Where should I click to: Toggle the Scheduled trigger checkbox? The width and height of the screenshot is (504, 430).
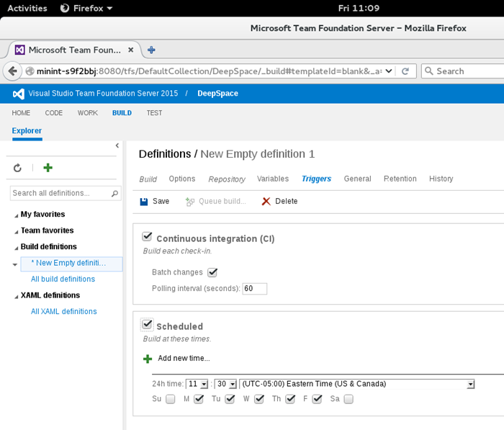coord(147,325)
